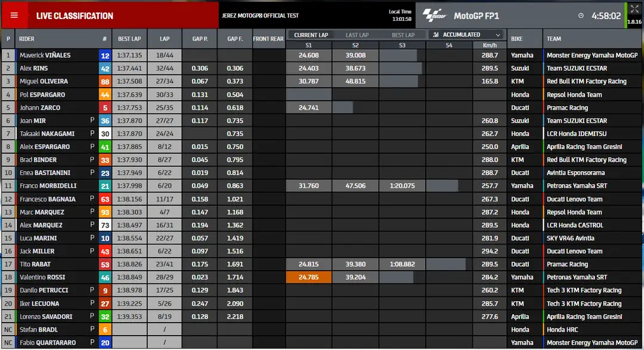Switch to the BEST LAP tab
Image resolution: width=644 pixels, height=350 pixels.
click(x=403, y=35)
